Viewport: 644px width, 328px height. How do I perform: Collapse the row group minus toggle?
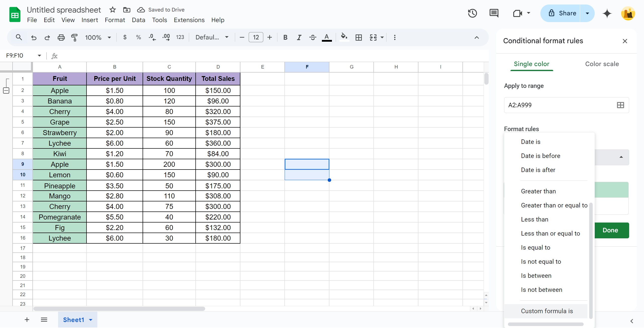[6, 90]
